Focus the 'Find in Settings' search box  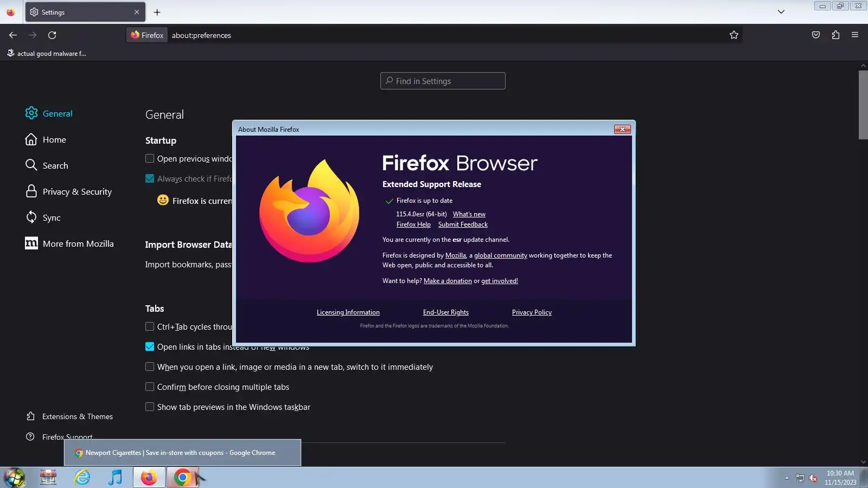(443, 81)
